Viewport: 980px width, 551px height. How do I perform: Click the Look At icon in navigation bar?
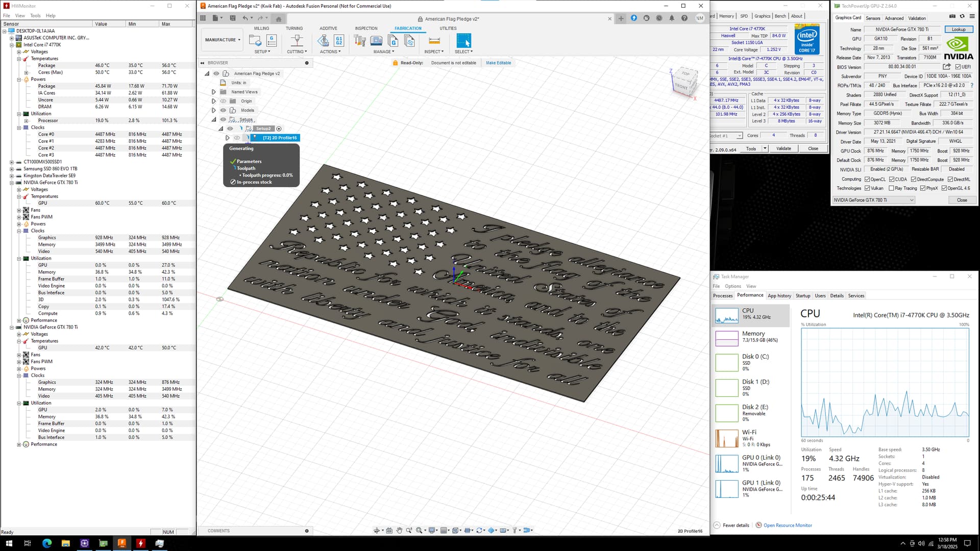point(389,531)
